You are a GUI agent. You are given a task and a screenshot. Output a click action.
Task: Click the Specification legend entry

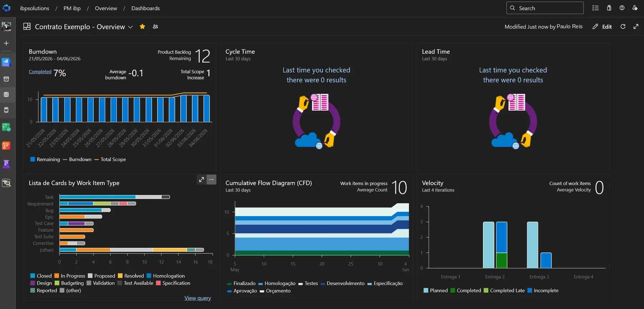pyautogui.click(x=173, y=283)
